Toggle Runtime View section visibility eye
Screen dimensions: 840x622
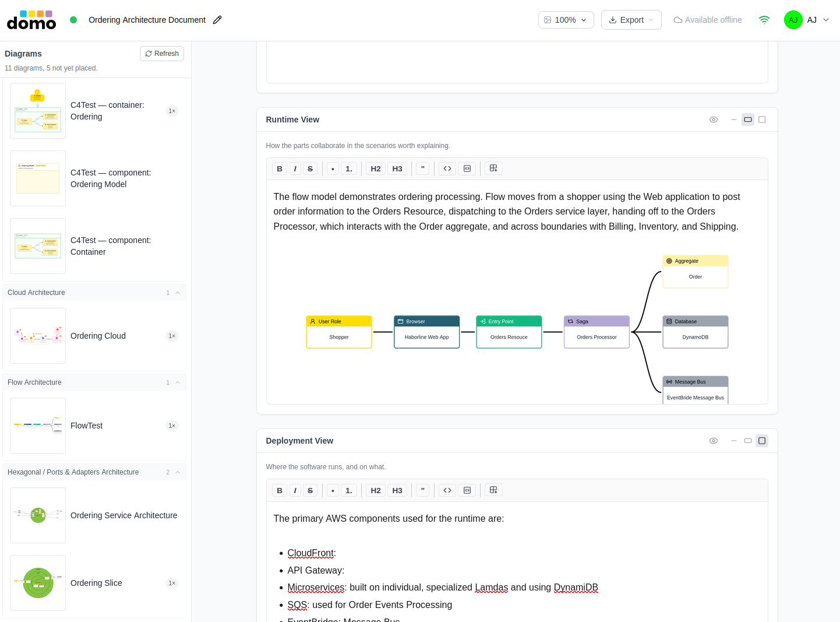pos(714,120)
